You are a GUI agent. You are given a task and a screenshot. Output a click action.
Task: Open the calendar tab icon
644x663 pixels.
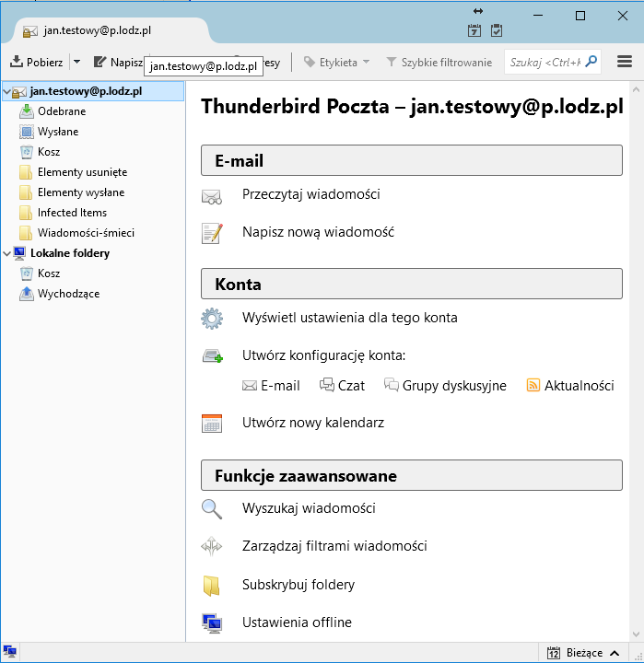click(x=475, y=29)
